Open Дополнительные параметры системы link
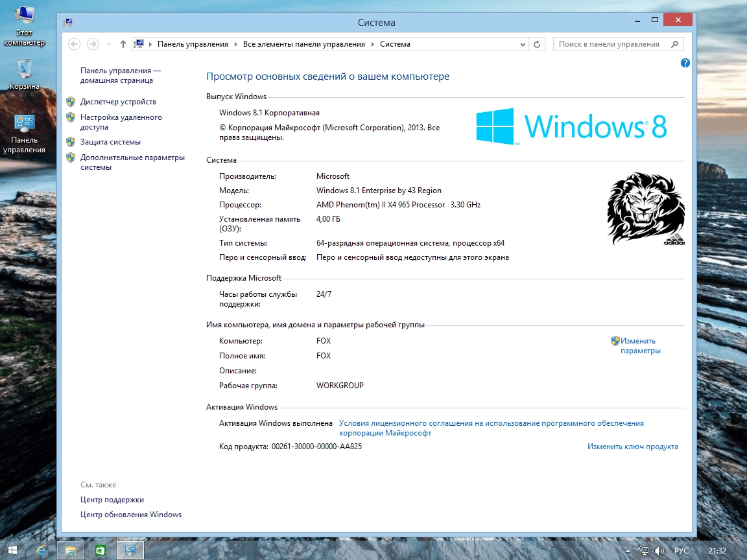The height and width of the screenshot is (560, 747). pyautogui.click(x=132, y=163)
